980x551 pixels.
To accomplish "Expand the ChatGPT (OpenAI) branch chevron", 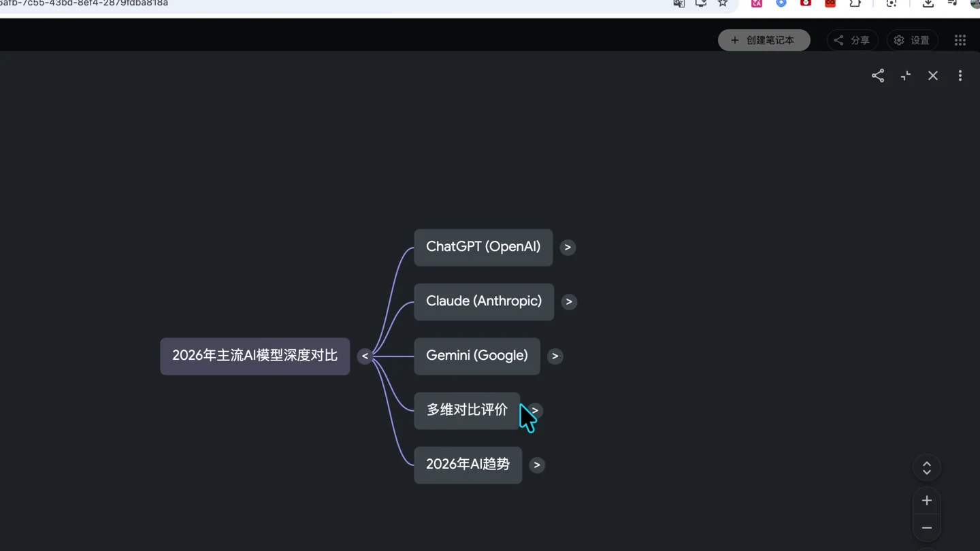I will pyautogui.click(x=568, y=248).
